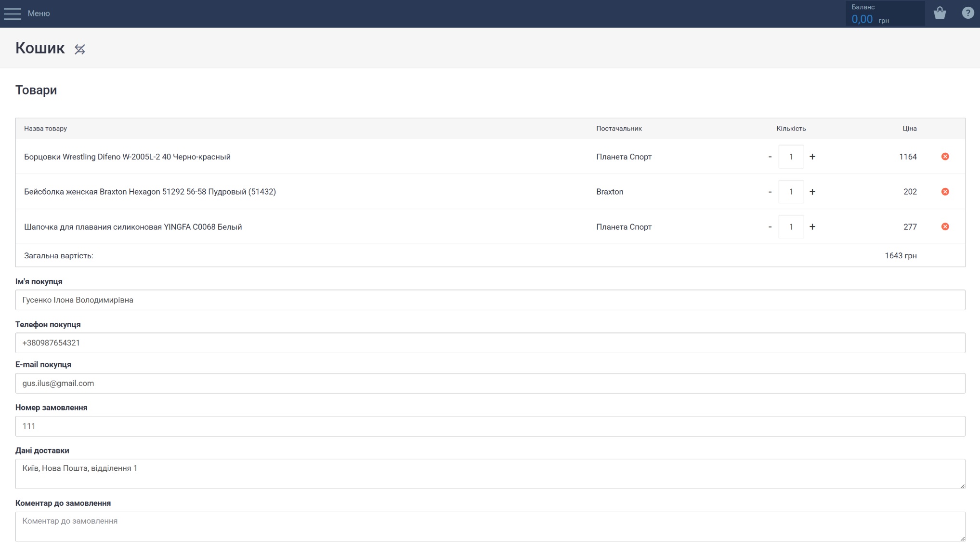Viewport: 980px width, 543px height.
Task: Click the arrows icon next to Кошик
Action: pyautogui.click(x=80, y=49)
